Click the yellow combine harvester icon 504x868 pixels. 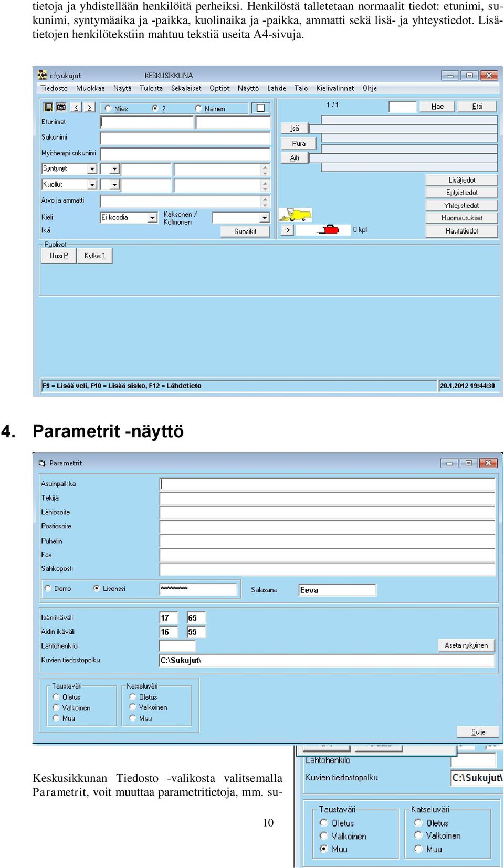point(295,215)
